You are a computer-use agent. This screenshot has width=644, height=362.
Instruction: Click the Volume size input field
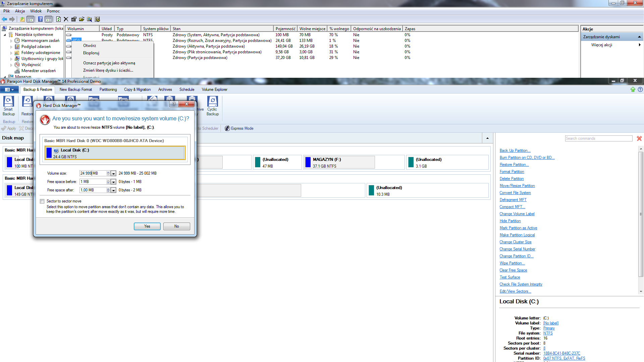[x=93, y=173]
